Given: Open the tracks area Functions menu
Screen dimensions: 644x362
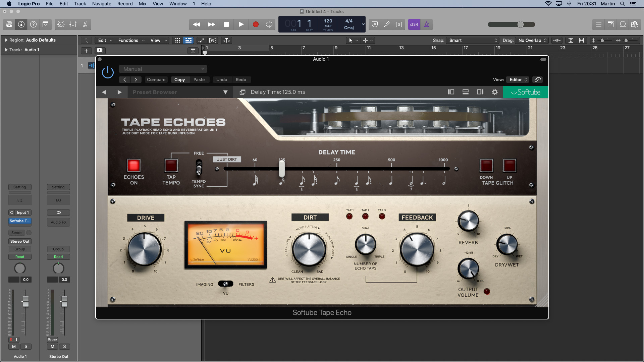Looking at the screenshot, I should pyautogui.click(x=131, y=40).
